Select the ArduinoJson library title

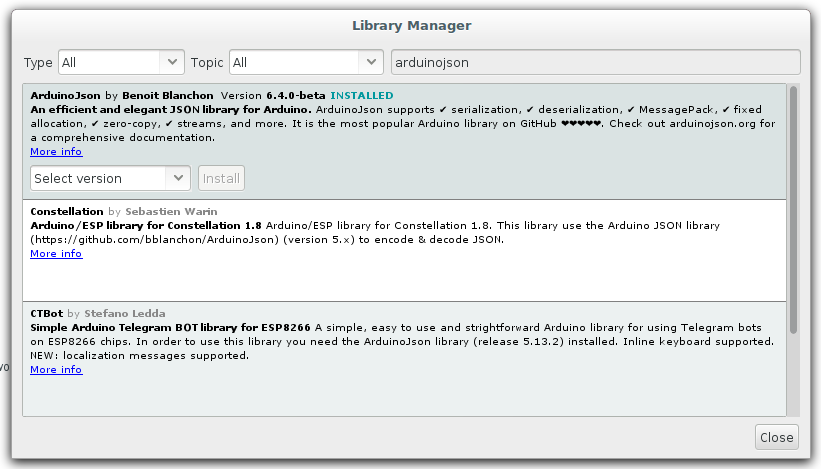pos(65,96)
